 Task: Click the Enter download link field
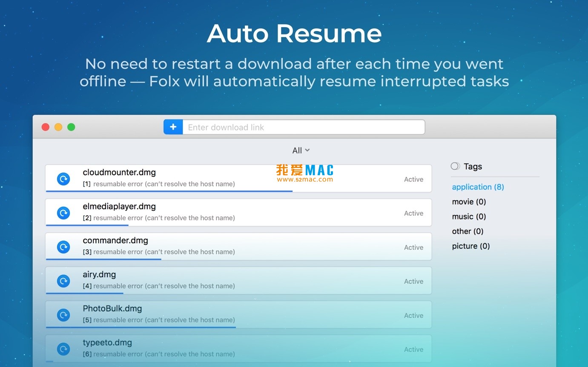[304, 127]
